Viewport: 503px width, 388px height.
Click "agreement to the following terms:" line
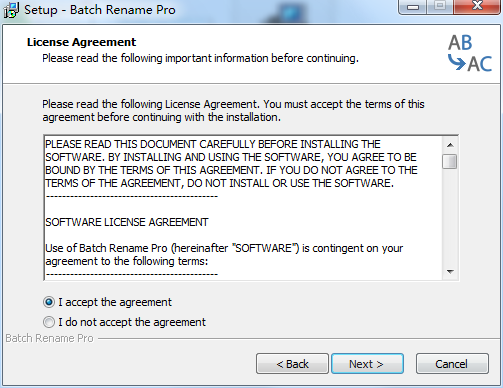[127, 261]
